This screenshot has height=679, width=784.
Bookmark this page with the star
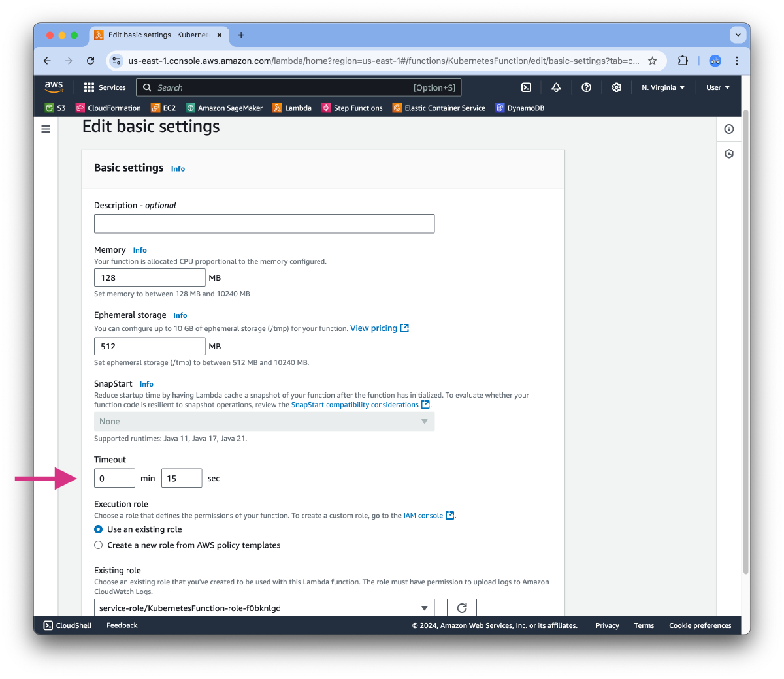(x=652, y=61)
